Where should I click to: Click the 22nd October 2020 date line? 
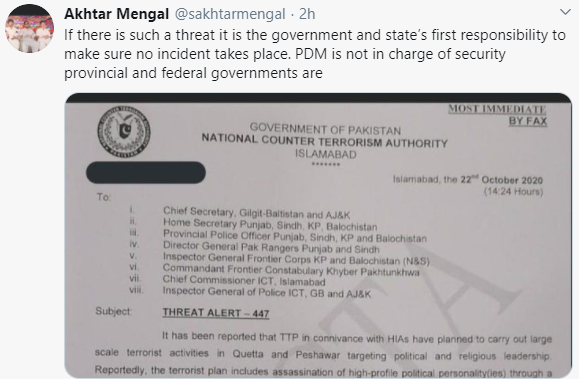(x=467, y=180)
